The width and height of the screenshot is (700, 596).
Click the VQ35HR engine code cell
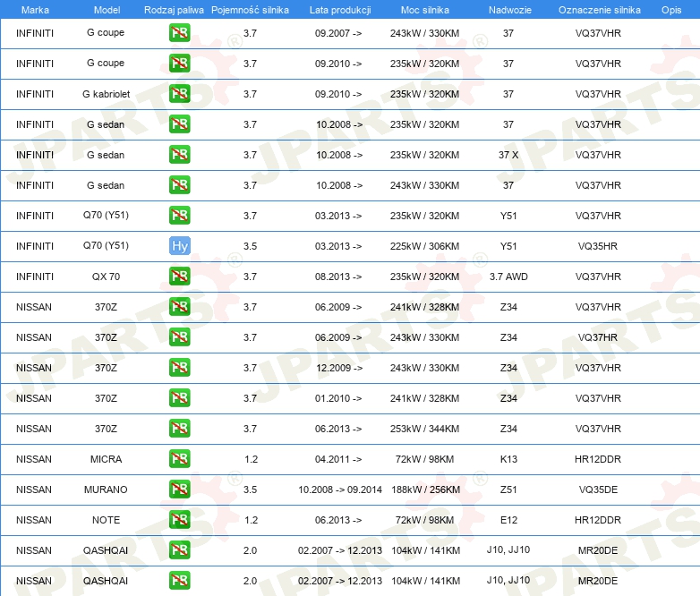598,245
